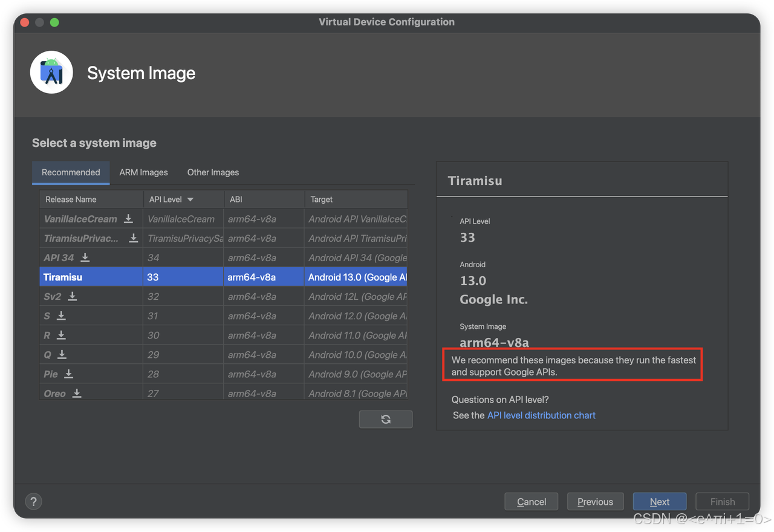Click download icon beside API 34
774x532 pixels.
tap(85, 258)
